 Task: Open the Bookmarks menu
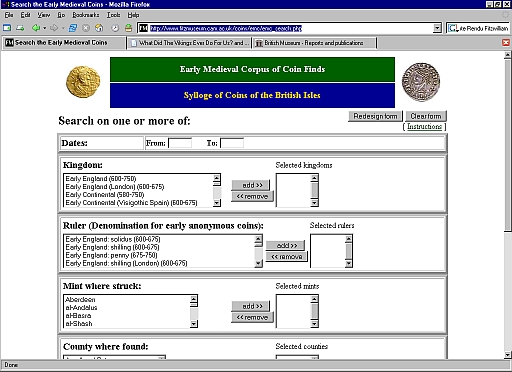click(x=86, y=15)
